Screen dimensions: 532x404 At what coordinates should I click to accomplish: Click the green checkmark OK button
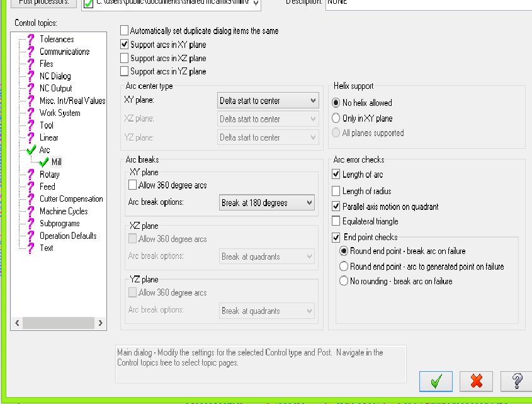[436, 381]
